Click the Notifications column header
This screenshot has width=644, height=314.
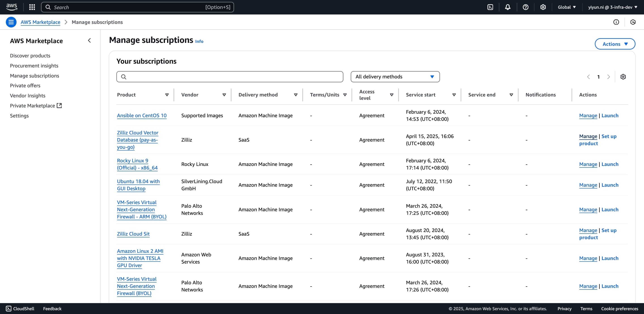tap(540, 95)
